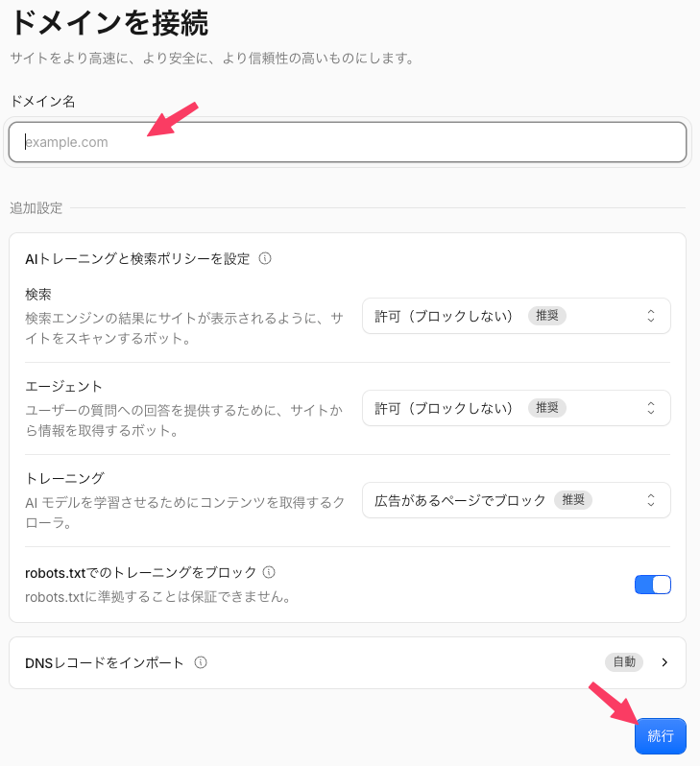The image size is (700, 766).
Task: Open the トレーニング 広告があるページでブロック dropdown
Action: [x=517, y=500]
